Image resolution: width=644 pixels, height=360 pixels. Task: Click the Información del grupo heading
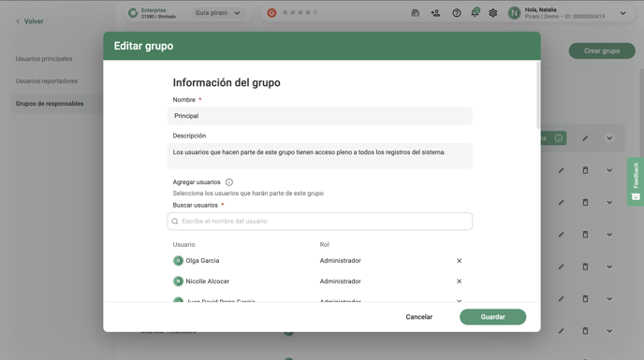[227, 82]
